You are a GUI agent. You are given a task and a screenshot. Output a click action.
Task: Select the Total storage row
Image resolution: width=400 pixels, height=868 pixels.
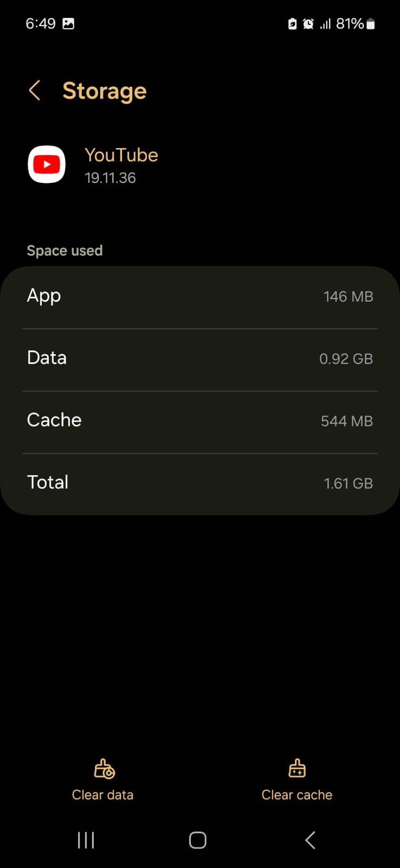pos(200,483)
